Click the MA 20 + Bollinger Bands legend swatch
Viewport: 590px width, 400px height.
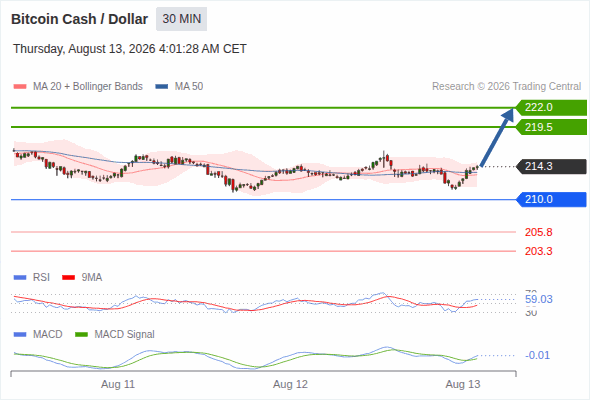tap(20, 87)
